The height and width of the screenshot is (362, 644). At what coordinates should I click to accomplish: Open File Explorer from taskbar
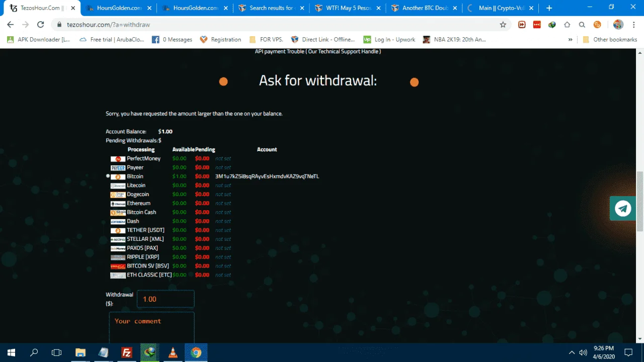point(80,352)
